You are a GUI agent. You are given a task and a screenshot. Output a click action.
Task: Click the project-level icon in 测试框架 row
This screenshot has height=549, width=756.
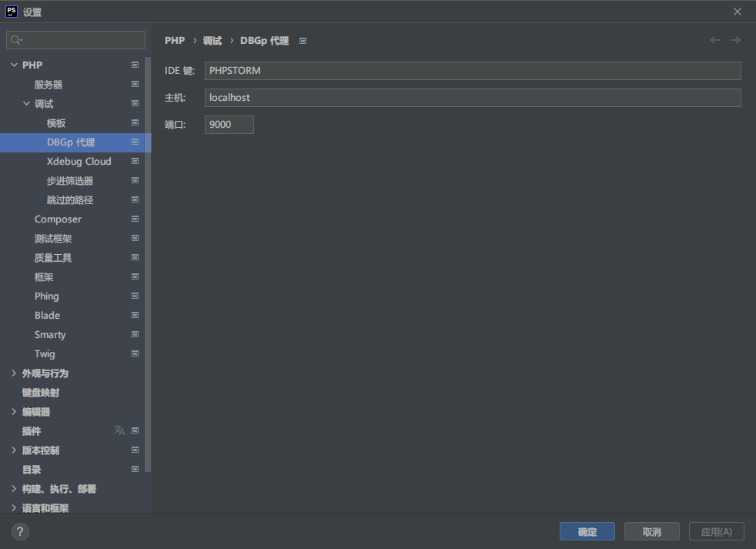pos(135,239)
